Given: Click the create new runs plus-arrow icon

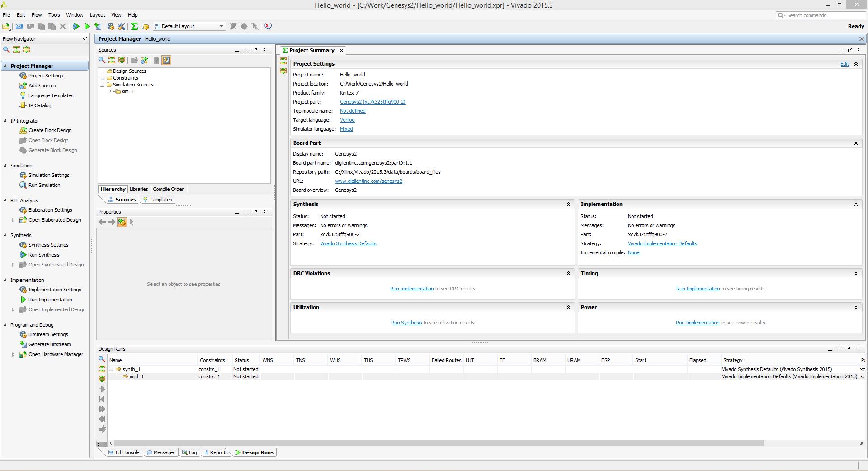Looking at the screenshot, I should 102,429.
